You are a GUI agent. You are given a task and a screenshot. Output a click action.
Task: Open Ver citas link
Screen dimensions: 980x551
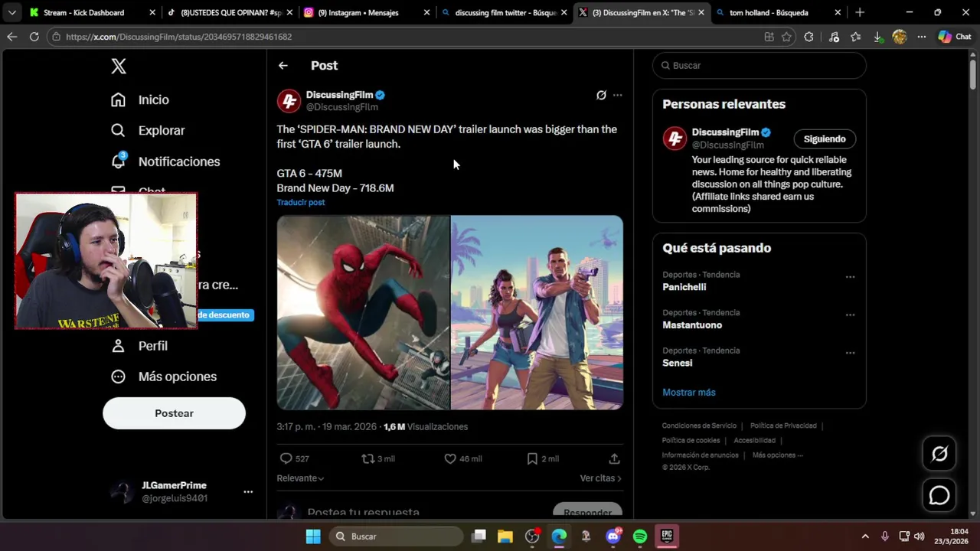(601, 478)
